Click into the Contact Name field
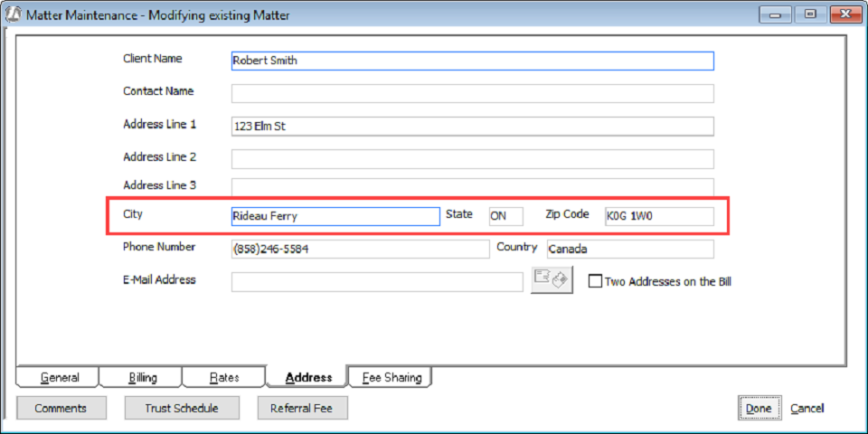Screen dimensions: 868x434 [472, 93]
